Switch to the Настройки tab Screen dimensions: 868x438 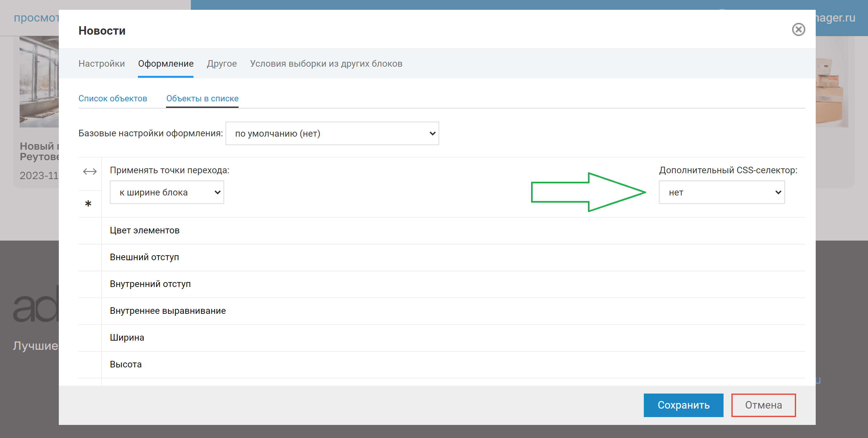point(101,64)
